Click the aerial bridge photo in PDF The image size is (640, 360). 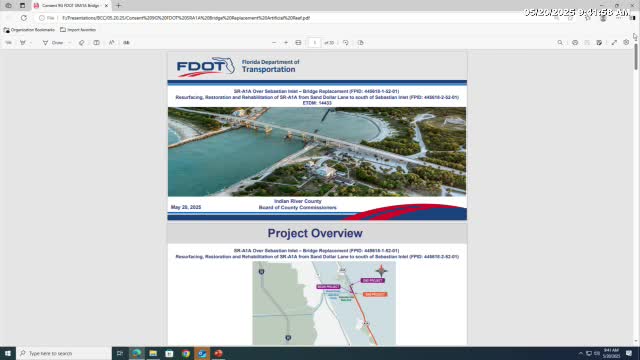point(317,151)
